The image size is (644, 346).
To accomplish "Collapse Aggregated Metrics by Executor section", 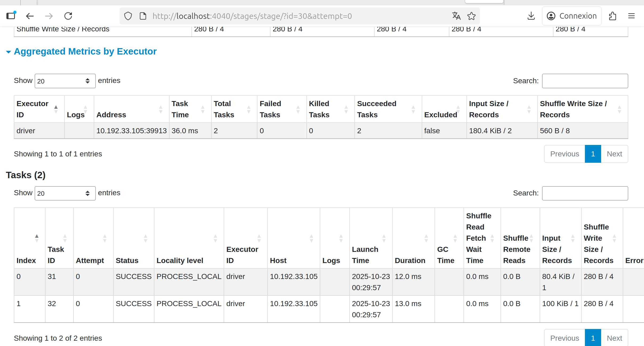I will tap(85, 51).
